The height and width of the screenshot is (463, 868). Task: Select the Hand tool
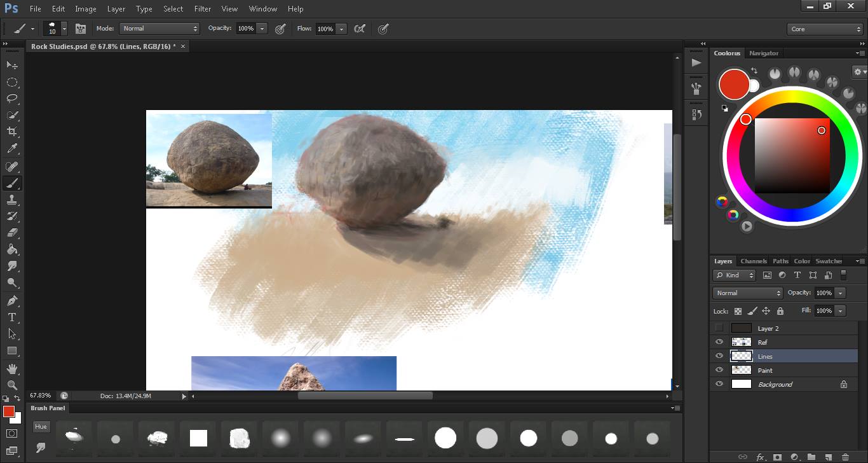[x=11, y=368]
